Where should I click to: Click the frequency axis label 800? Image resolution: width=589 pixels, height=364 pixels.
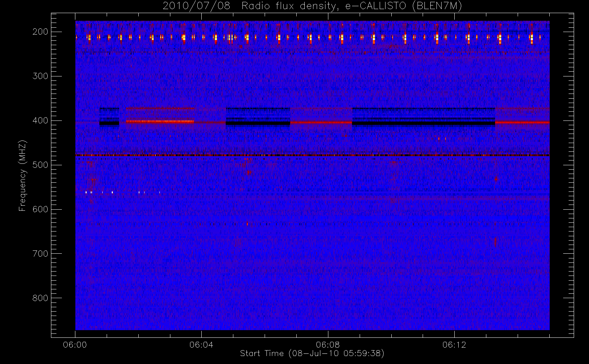(40, 298)
